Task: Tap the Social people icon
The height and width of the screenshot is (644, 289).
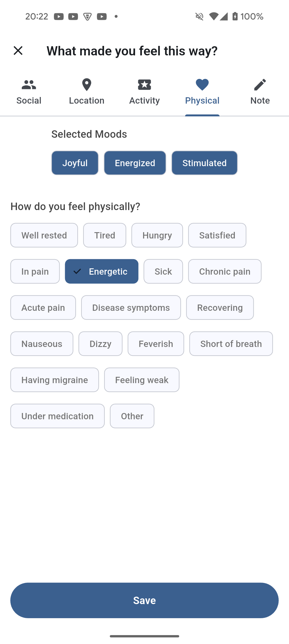Action: point(29,85)
